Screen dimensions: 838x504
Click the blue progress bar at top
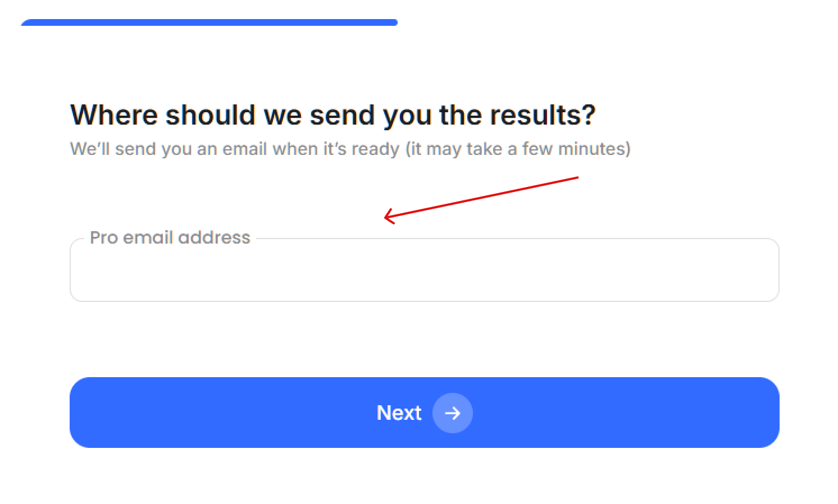point(209,22)
